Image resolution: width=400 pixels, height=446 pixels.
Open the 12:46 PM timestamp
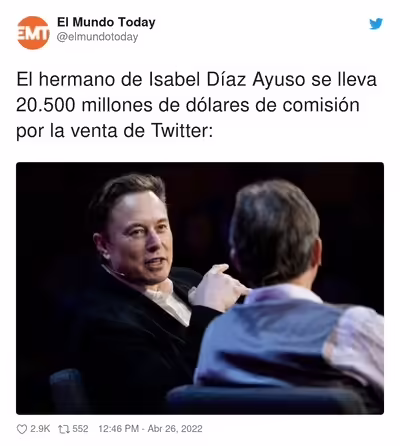coord(118,429)
